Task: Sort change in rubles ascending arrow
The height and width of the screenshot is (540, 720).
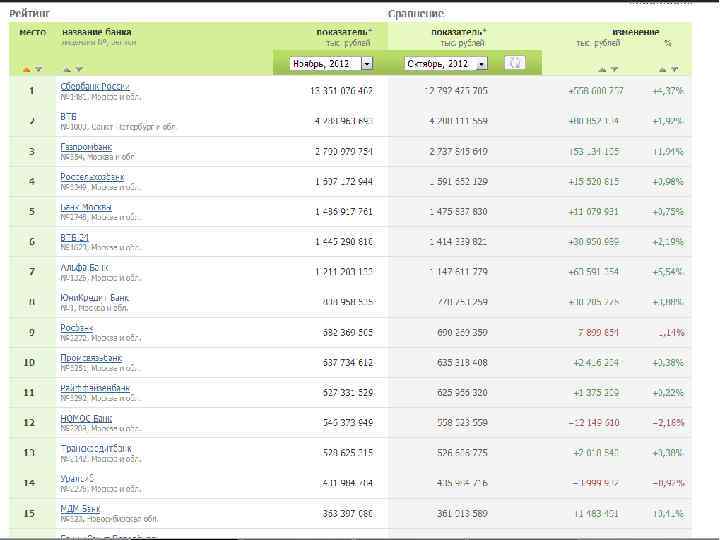Action: click(x=602, y=70)
